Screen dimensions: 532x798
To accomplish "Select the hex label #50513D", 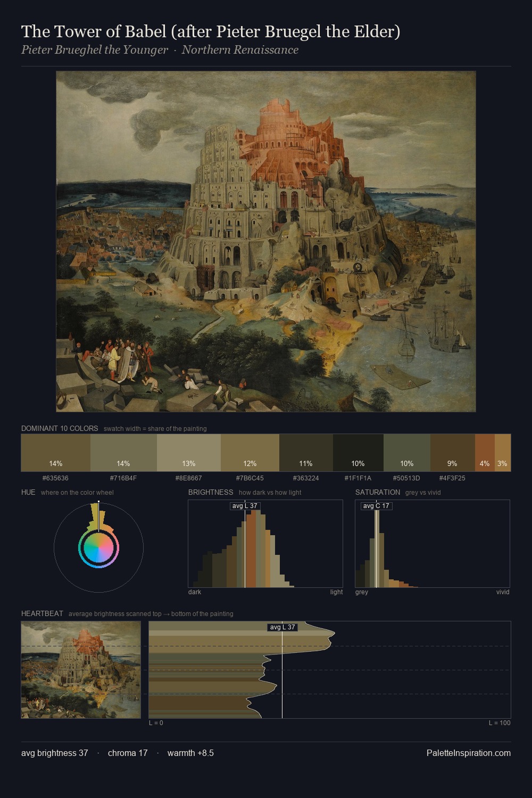I will (407, 478).
